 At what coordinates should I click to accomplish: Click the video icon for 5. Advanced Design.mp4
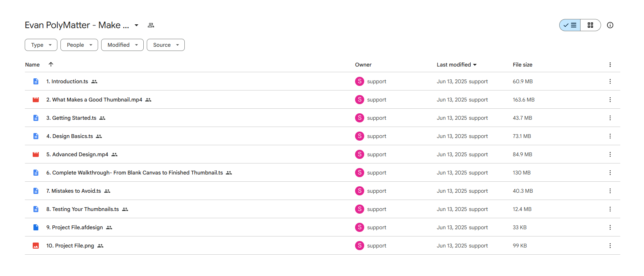(x=36, y=154)
